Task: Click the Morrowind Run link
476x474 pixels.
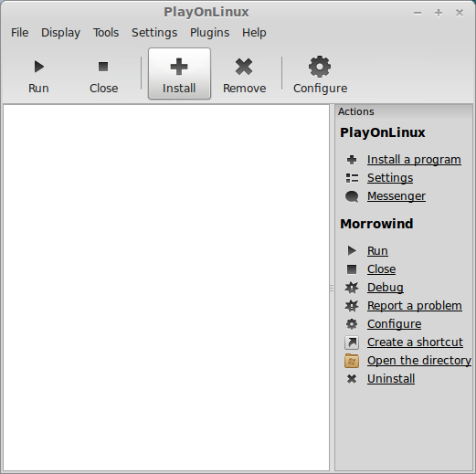Action: 377,251
